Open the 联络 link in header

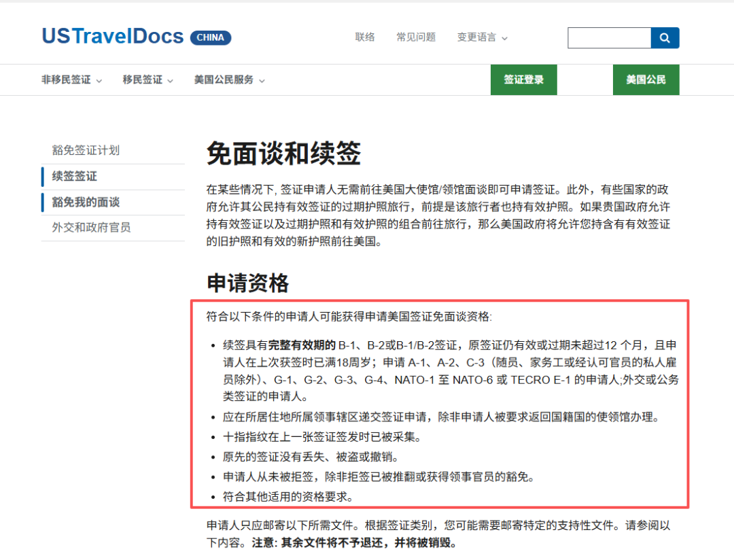click(365, 37)
